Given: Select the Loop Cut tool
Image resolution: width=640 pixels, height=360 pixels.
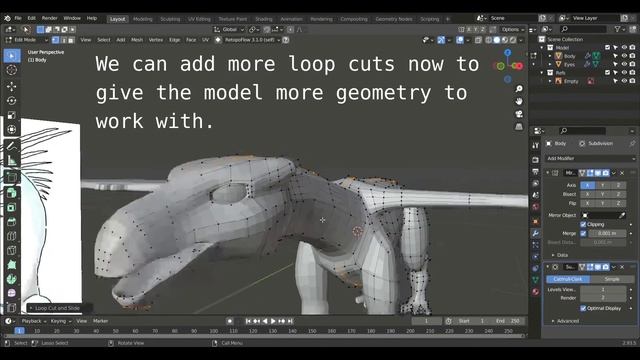Looking at the screenshot, I should click(x=11, y=236).
